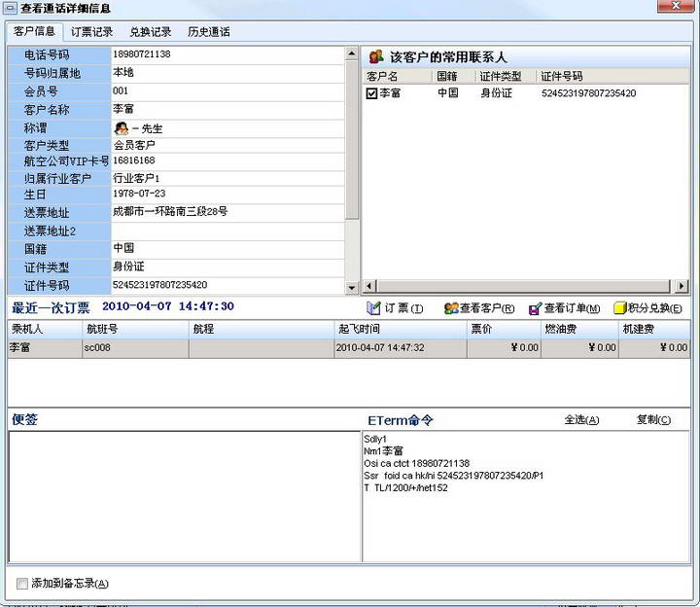
Task: Click inside the 便签 note text area
Action: 183,496
